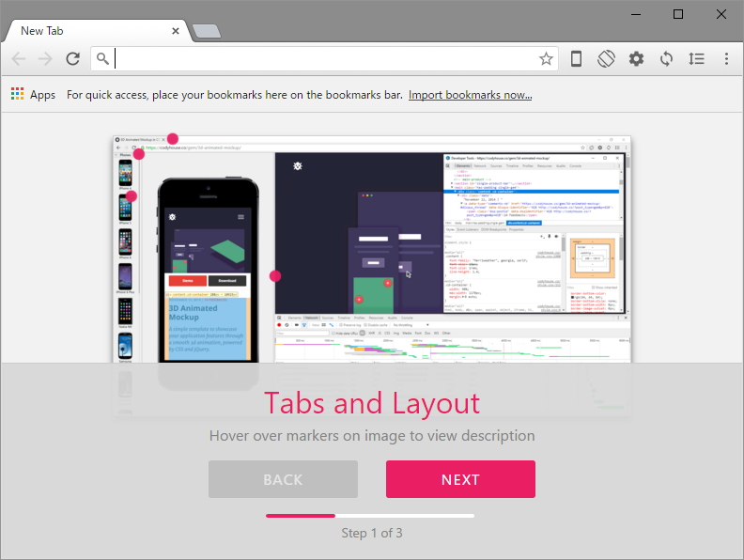Minimize the browser window
The image size is (744, 560).
[636, 14]
